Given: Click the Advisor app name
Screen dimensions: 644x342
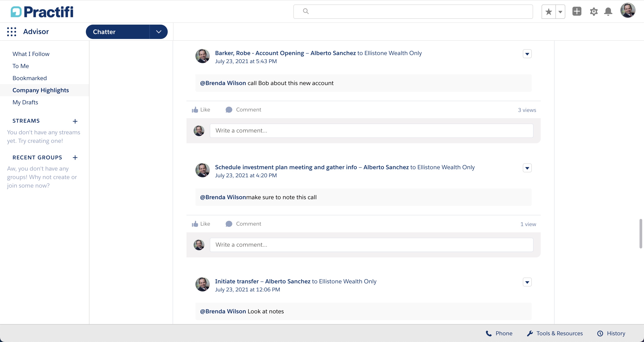Looking at the screenshot, I should click(x=36, y=32).
